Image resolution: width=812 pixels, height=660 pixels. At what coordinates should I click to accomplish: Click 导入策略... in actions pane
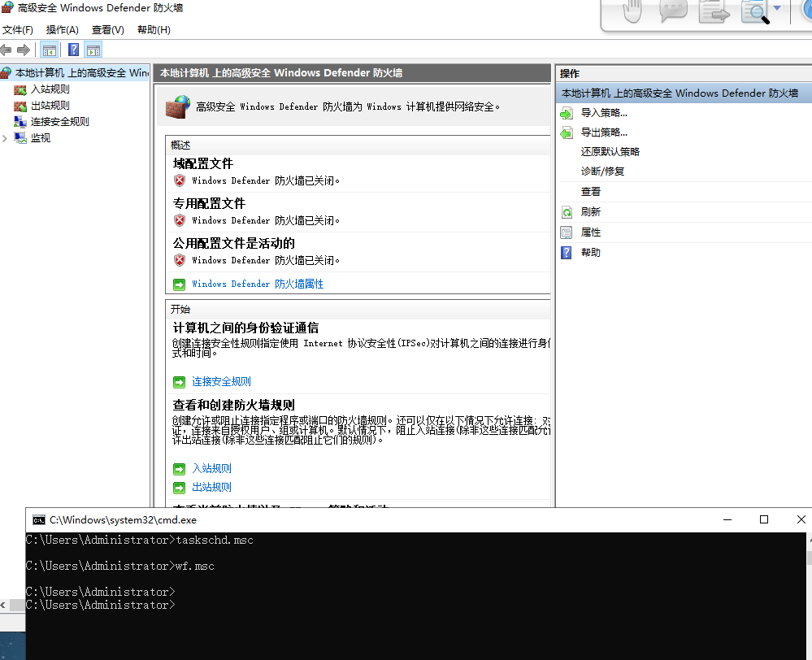[604, 113]
